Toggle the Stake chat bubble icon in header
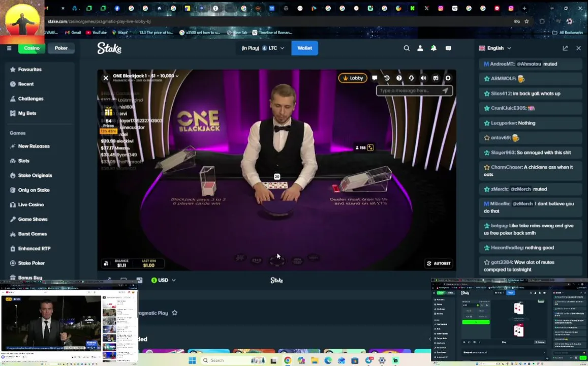588x366 pixels. [448, 48]
